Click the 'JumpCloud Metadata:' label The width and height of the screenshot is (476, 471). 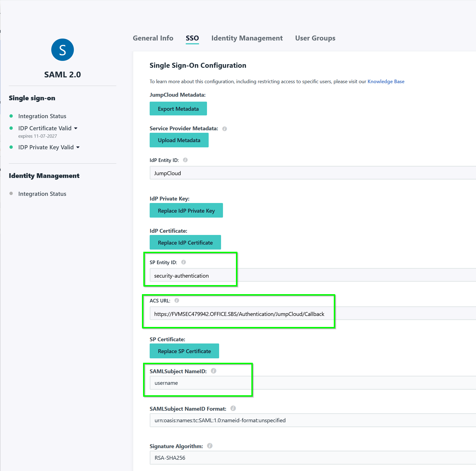point(178,95)
